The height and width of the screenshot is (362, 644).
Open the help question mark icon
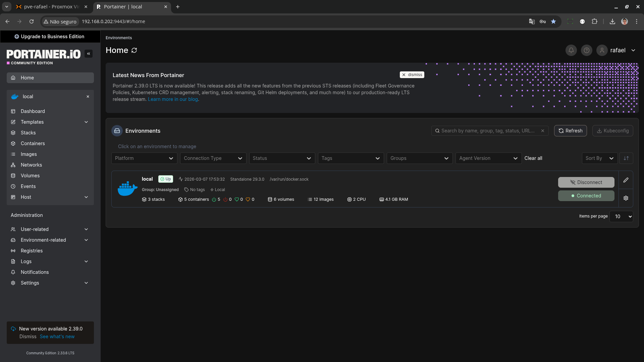[x=586, y=50]
